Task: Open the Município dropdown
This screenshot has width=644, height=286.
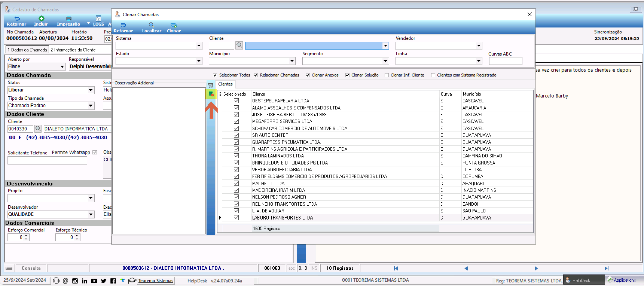Action: (292, 61)
